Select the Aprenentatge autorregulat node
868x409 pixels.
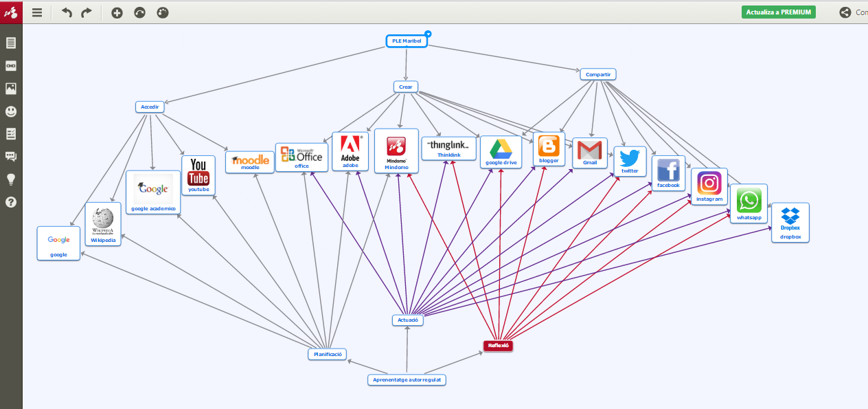407,379
